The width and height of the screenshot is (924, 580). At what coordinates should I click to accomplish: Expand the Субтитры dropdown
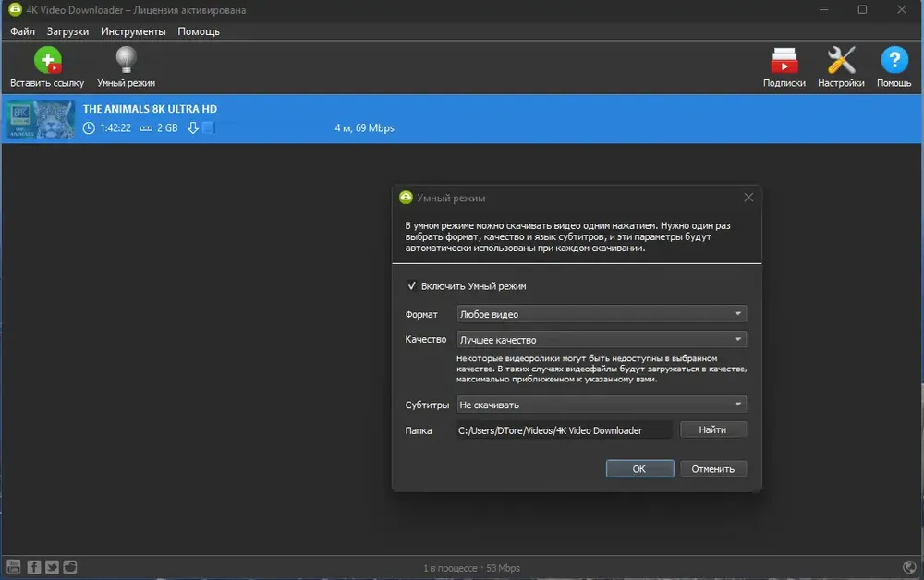(602, 405)
